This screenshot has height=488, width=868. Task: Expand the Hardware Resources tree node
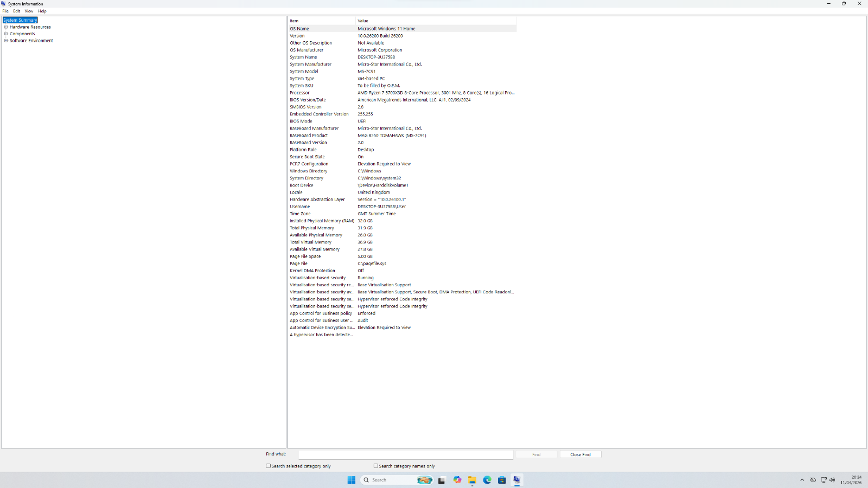pyautogui.click(x=6, y=27)
